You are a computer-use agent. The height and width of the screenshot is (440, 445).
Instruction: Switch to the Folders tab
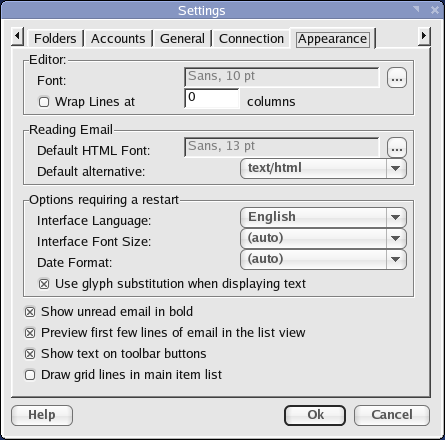pos(55,39)
